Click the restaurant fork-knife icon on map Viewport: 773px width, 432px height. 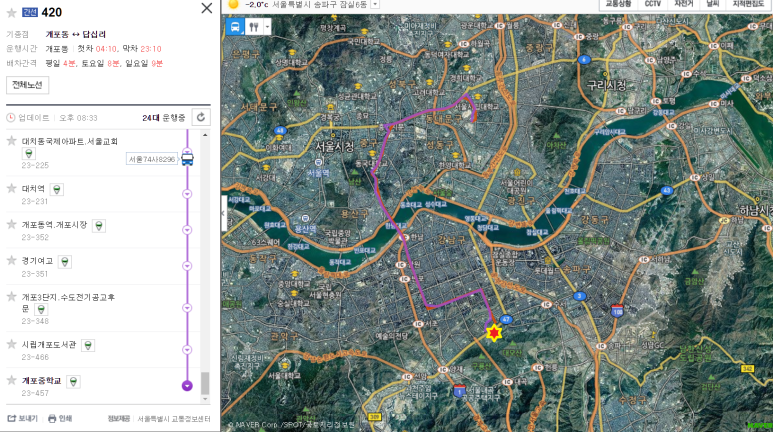254,27
